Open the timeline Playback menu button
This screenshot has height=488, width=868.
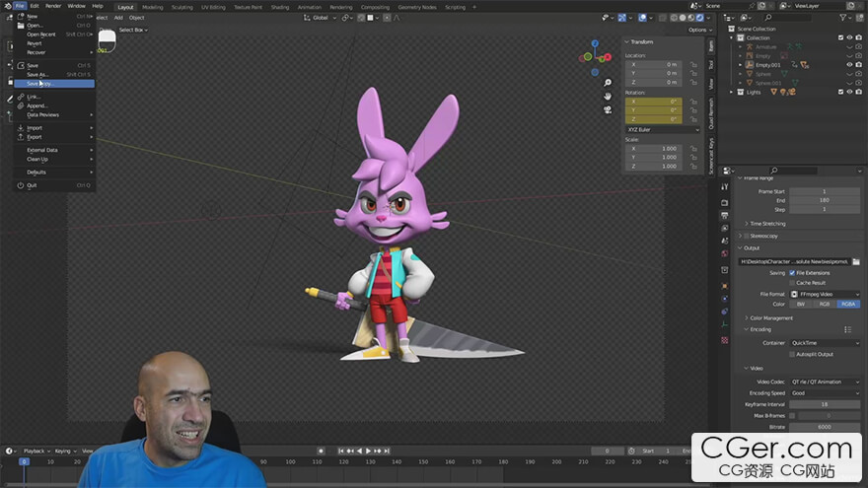coord(36,451)
